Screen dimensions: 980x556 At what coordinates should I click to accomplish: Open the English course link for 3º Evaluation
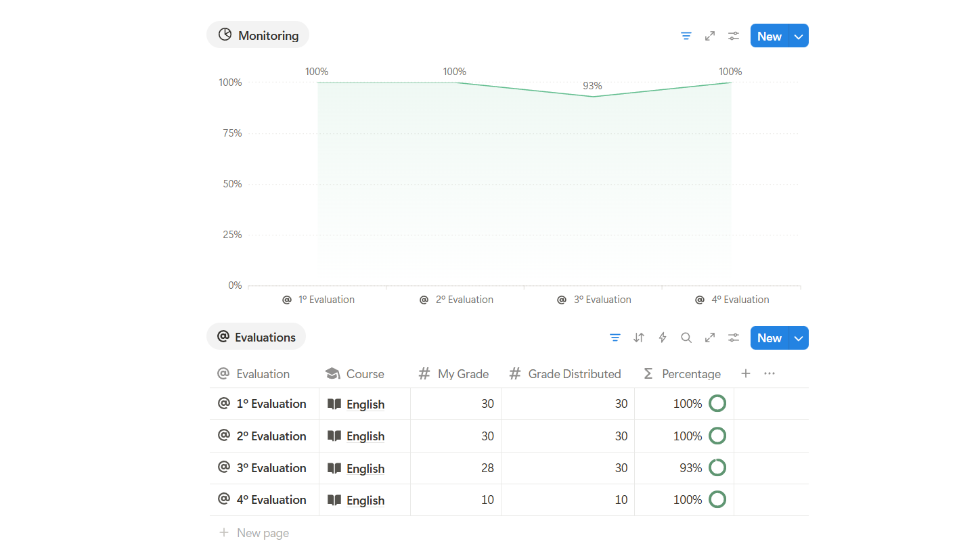(x=365, y=469)
